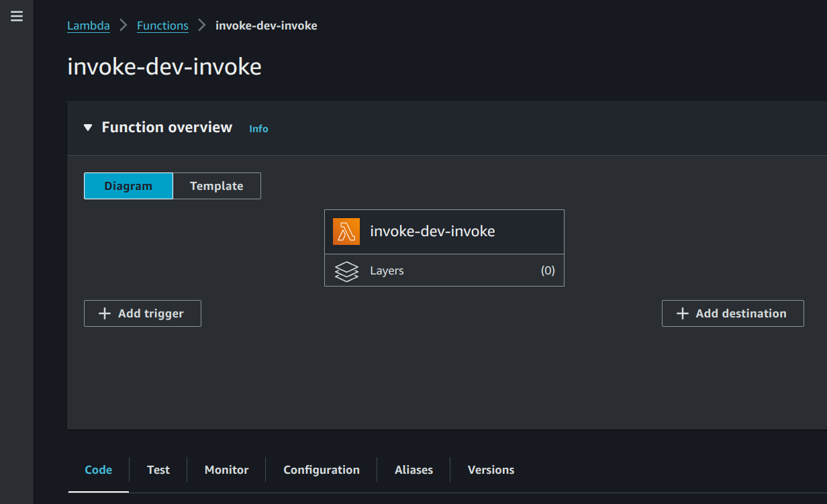
Task: Go to Functions breadcrumb link
Action: 162,26
